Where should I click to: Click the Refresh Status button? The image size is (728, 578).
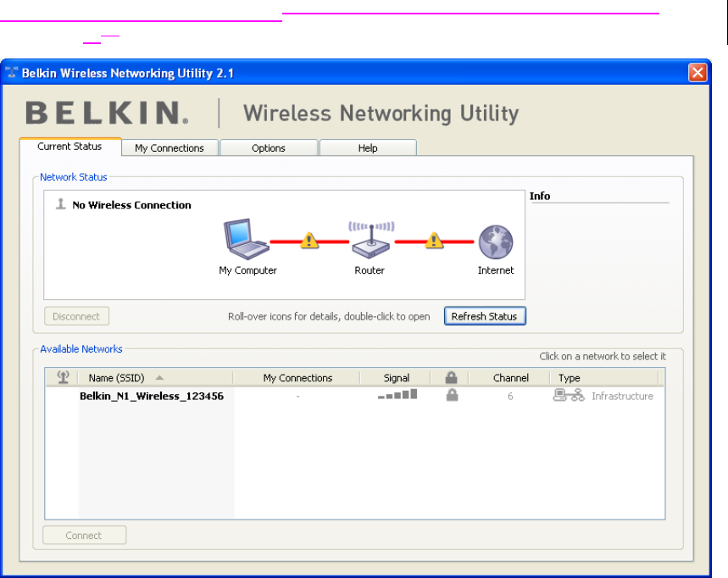(x=484, y=316)
